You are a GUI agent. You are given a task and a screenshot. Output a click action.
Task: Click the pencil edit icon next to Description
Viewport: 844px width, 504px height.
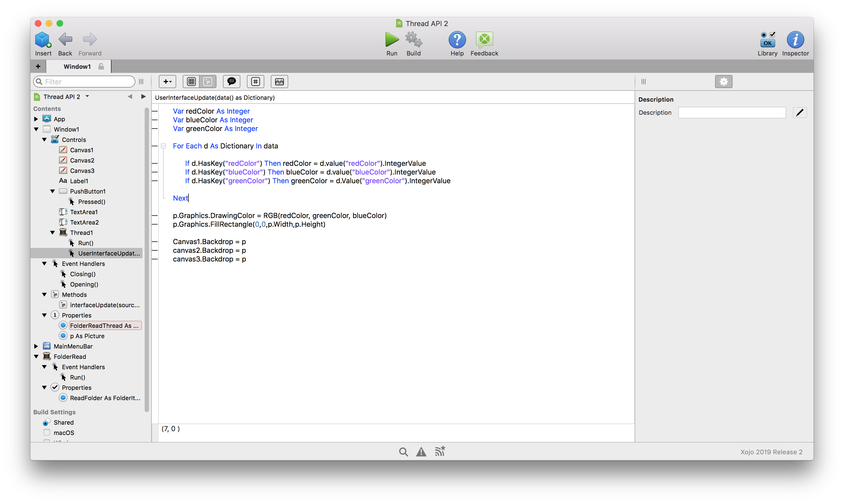(x=799, y=113)
